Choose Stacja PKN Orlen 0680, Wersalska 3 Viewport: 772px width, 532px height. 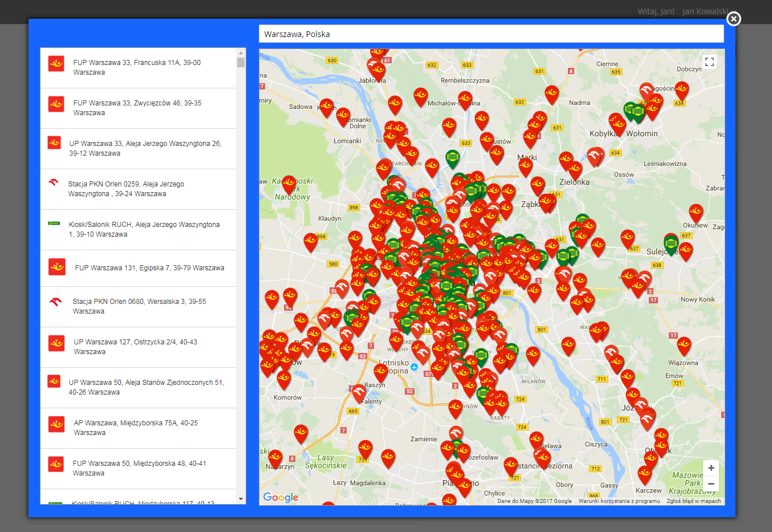tap(139, 307)
